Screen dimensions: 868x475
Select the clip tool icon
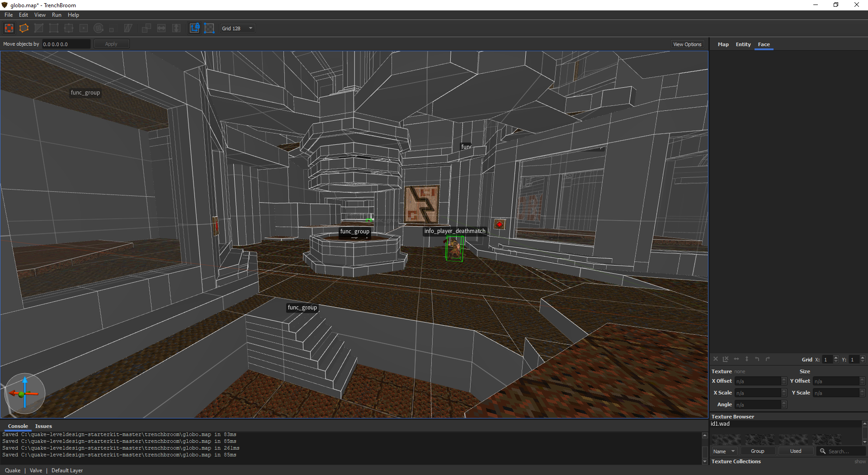tap(39, 28)
